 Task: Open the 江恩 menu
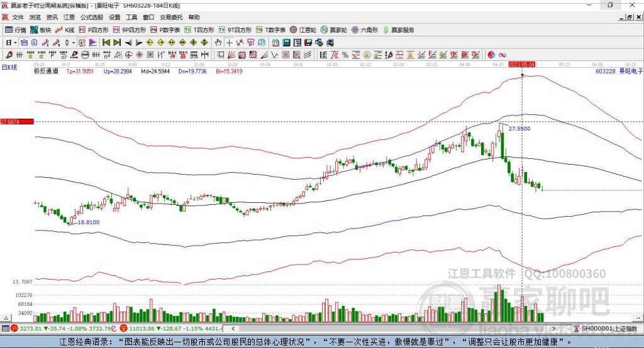(69, 17)
